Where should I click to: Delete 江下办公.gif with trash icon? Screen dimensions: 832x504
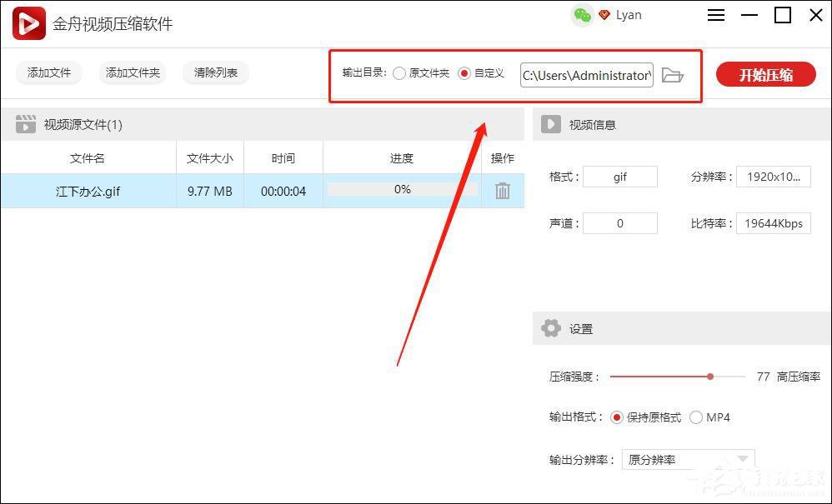tap(503, 191)
